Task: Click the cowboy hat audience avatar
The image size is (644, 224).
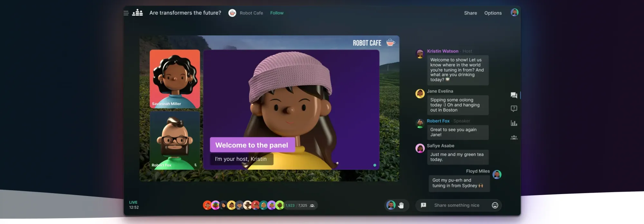Action: pos(248,205)
